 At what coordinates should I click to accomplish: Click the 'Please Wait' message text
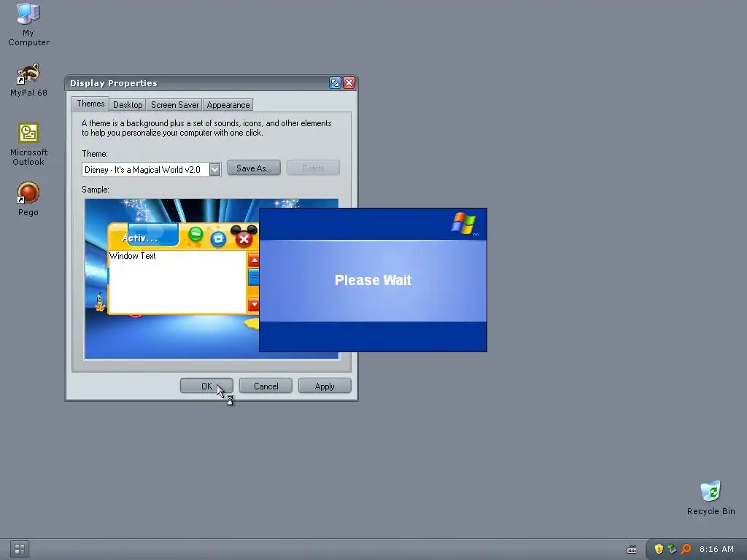click(x=373, y=280)
